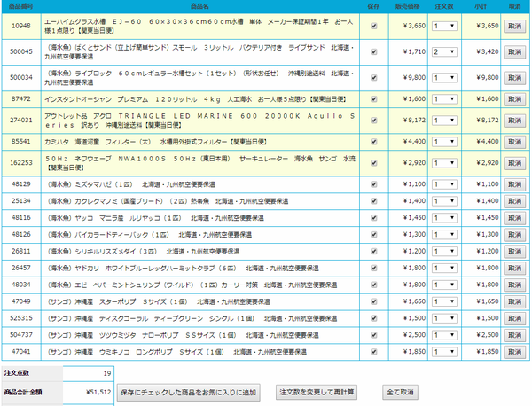Toggle save checkbox for item 87472
This screenshot has height=406, width=532.
[373, 99]
